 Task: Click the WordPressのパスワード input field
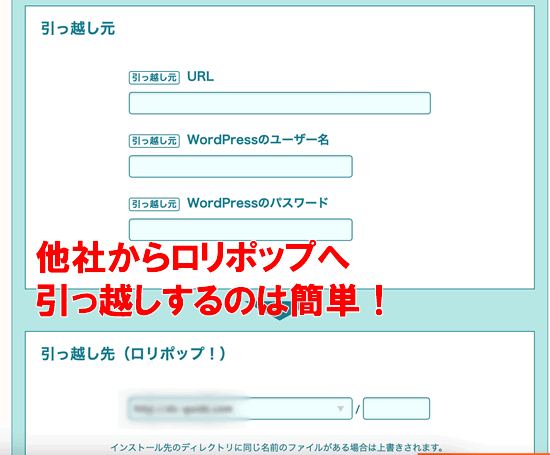point(241,229)
